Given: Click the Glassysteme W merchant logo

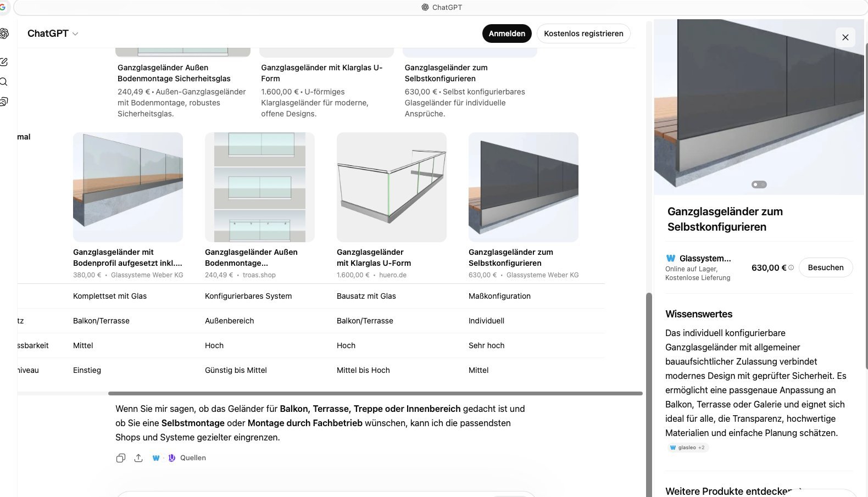Looking at the screenshot, I should 670,258.
